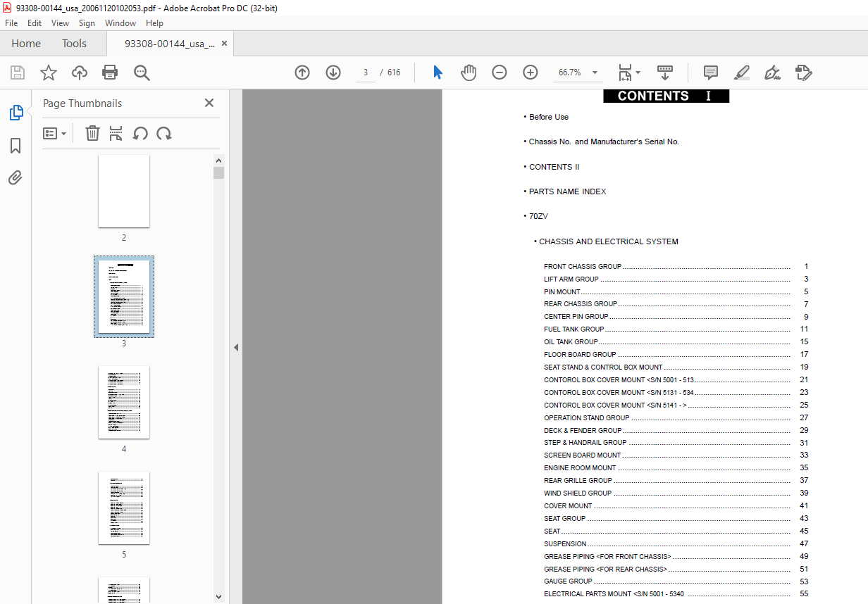
Task: Click the Before Use link
Action: point(549,117)
